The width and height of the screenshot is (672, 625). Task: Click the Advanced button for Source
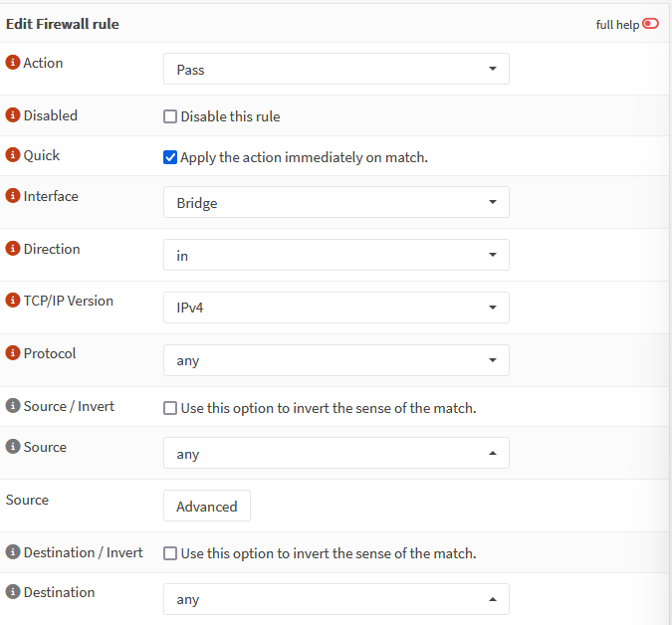(207, 507)
